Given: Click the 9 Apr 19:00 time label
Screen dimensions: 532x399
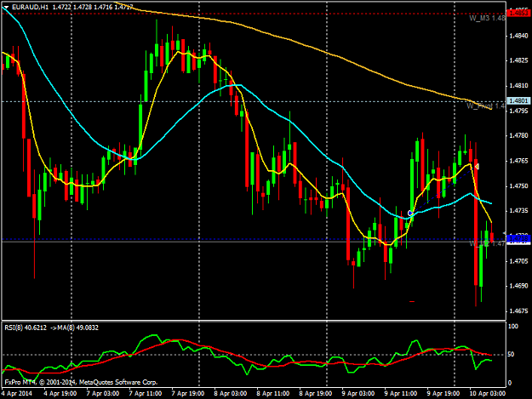Looking at the screenshot, I should (x=443, y=394).
